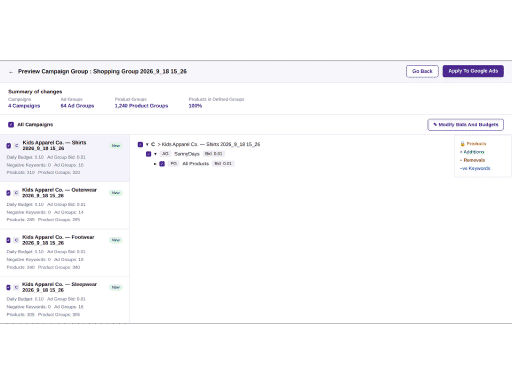Click the Go Back button
The image size is (512, 384).
[422, 71]
